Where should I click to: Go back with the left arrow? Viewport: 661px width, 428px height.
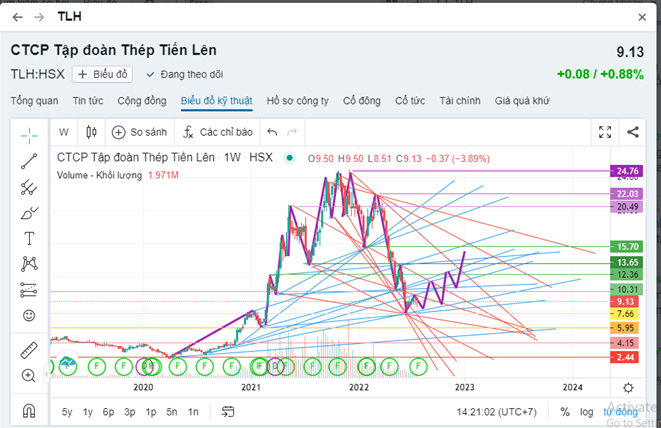point(17,17)
